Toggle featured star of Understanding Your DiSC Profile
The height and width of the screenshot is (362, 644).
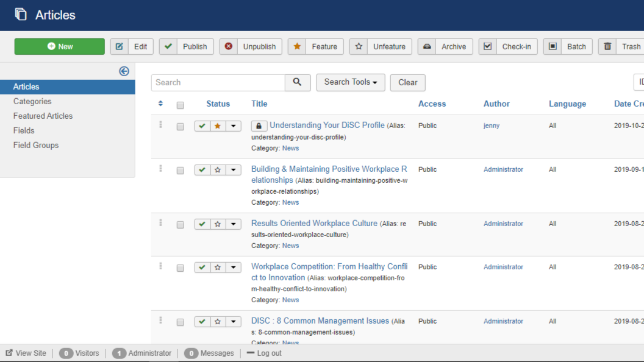tap(218, 126)
